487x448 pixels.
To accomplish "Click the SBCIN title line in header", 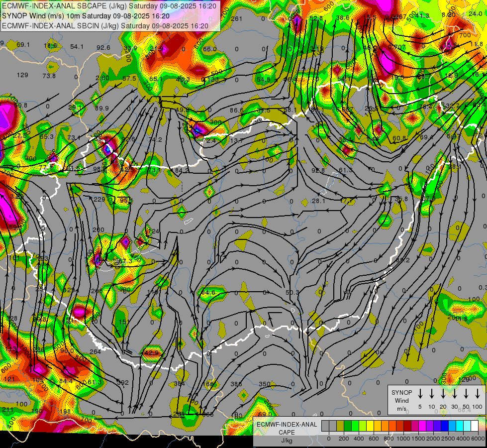I will click(x=105, y=26).
